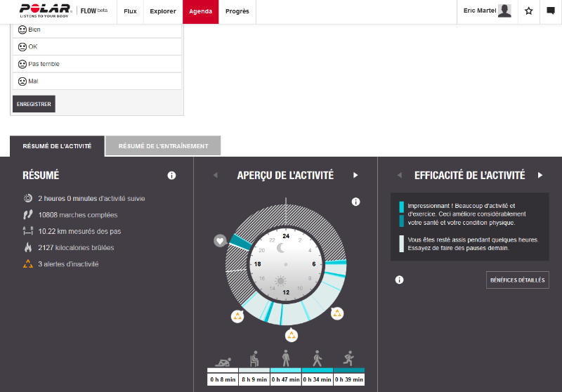Open the notifications speech bubble icon
Viewport: 562px width, 392px height.
click(x=551, y=11)
